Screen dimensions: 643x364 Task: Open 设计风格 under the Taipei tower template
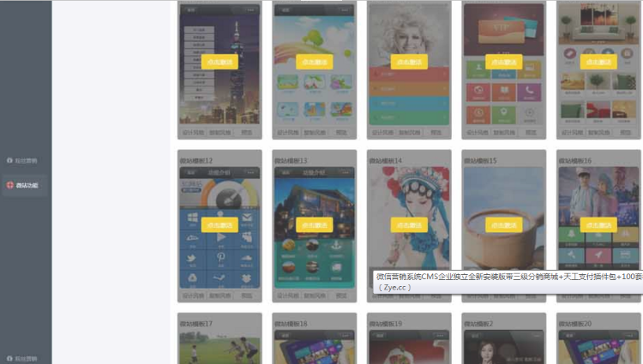coord(193,132)
